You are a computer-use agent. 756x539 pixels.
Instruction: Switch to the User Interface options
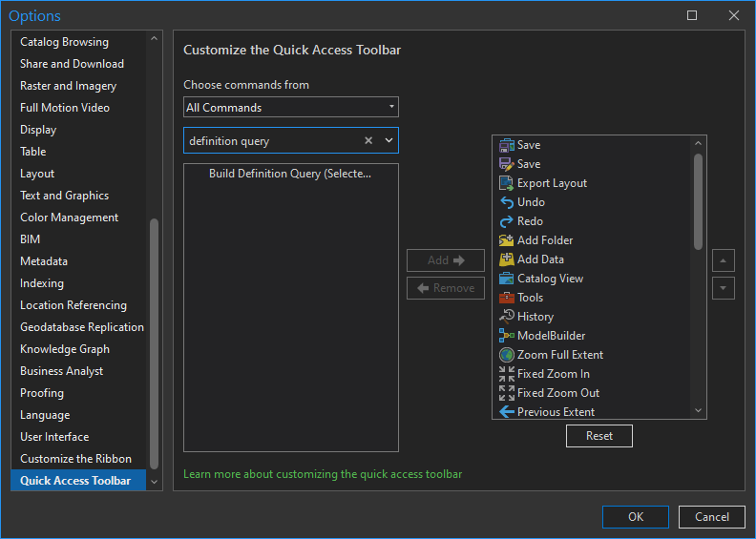coord(54,437)
